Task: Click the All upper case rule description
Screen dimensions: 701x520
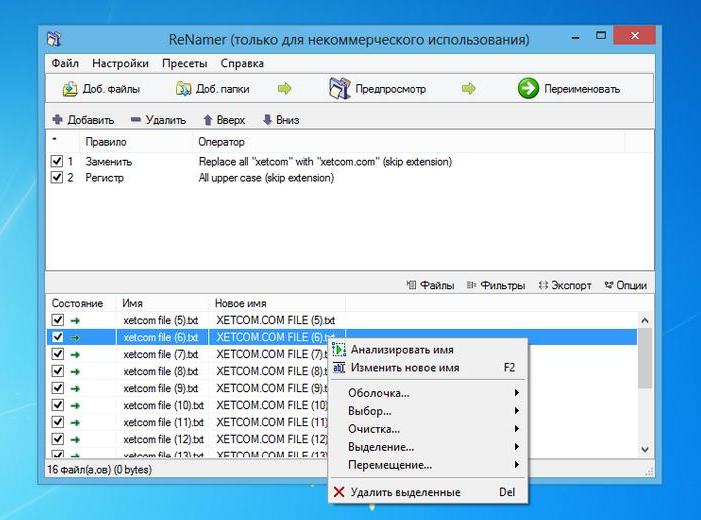Action: 266,178
